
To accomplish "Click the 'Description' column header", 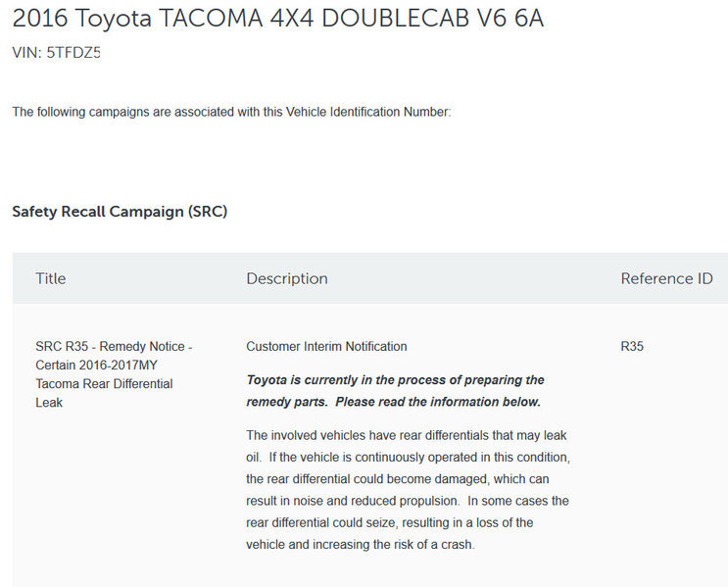I will [x=287, y=278].
